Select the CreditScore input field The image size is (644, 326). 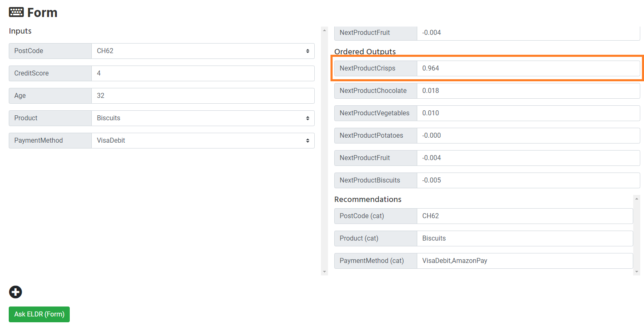click(x=203, y=73)
